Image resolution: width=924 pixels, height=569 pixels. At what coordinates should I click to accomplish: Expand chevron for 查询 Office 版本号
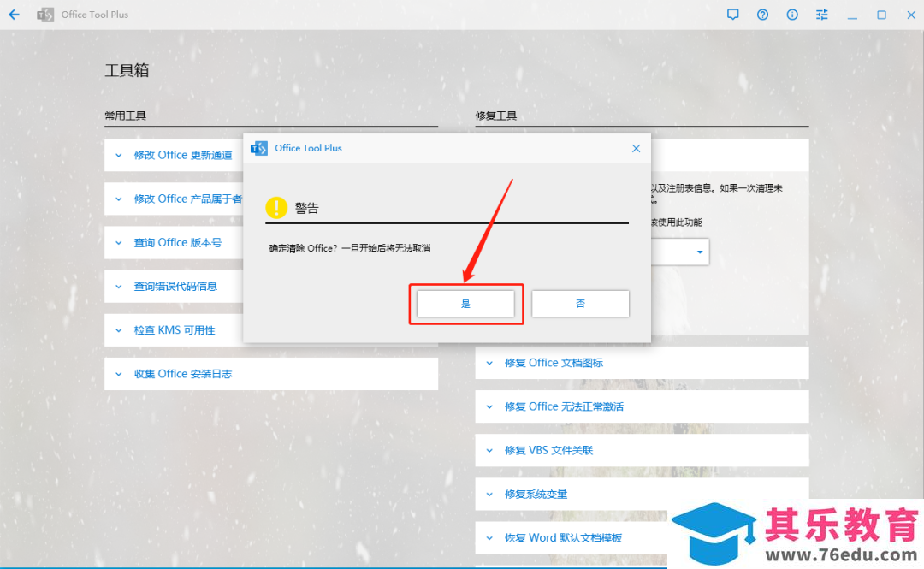pyautogui.click(x=119, y=243)
